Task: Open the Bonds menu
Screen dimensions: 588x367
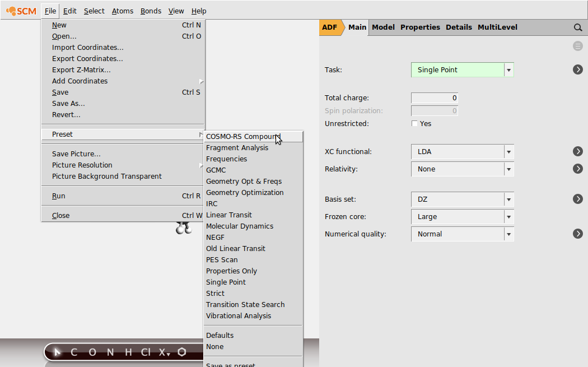Action: point(151,11)
